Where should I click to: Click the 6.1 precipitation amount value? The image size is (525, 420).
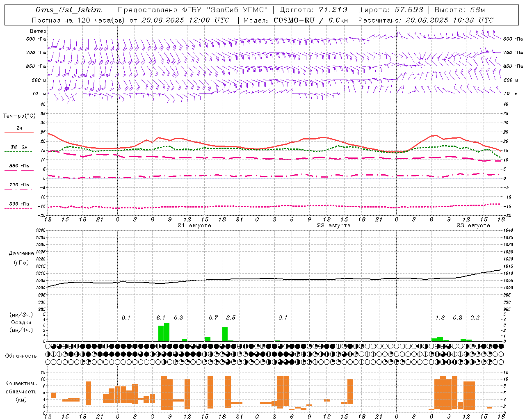(x=161, y=317)
